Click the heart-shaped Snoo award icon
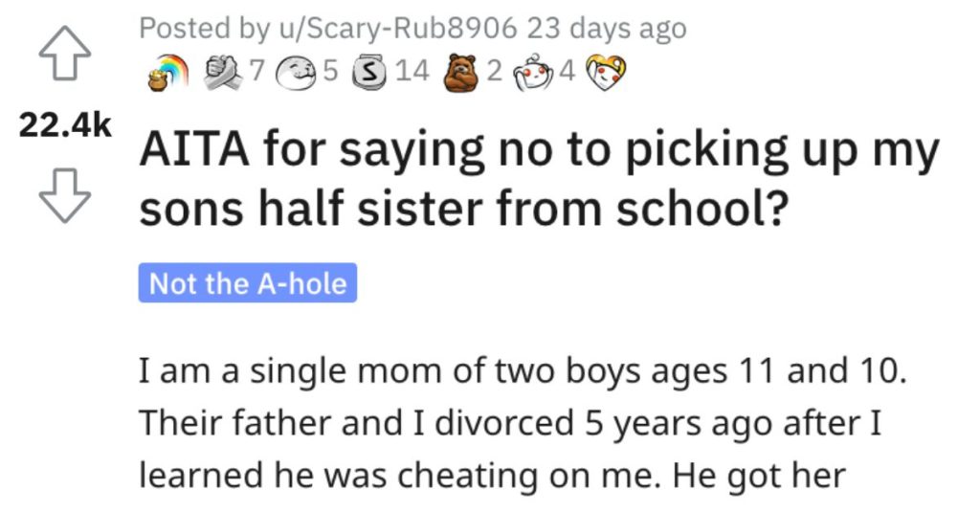The height and width of the screenshot is (512, 980). coord(607,73)
